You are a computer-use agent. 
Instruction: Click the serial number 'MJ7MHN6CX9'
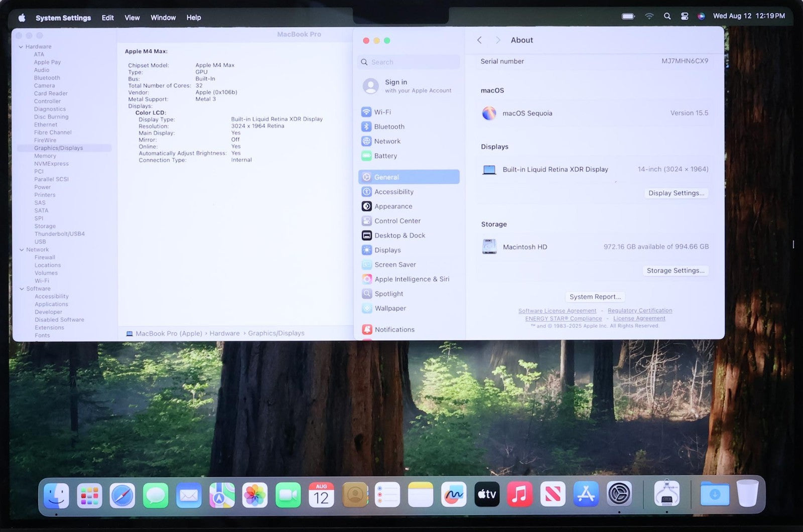click(685, 61)
